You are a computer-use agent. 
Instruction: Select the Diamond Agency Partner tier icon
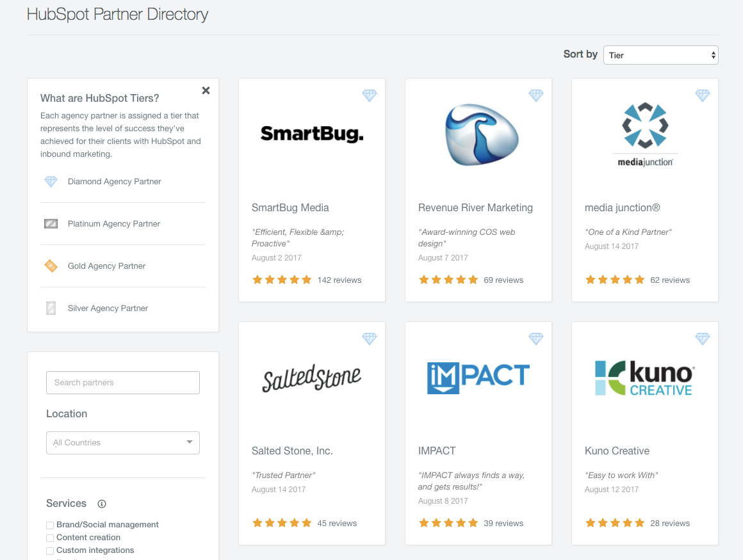(x=51, y=182)
